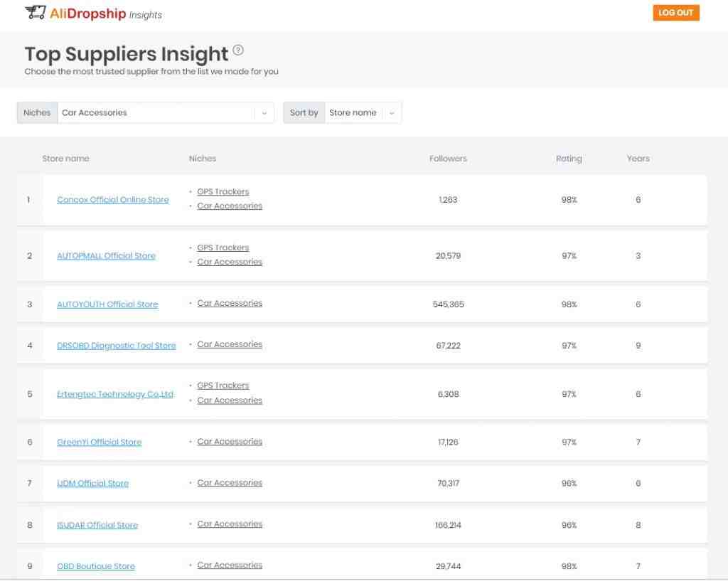728x584 pixels.
Task: Select the years value 9 in DRSOBD row
Action: click(638, 346)
